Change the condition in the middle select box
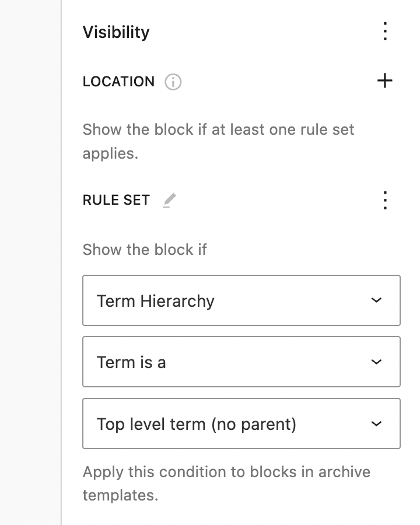420x525 pixels. pyautogui.click(x=242, y=362)
